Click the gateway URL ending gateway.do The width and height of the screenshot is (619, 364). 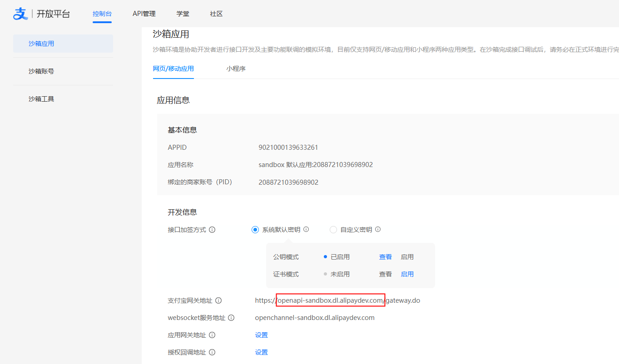pyautogui.click(x=337, y=300)
